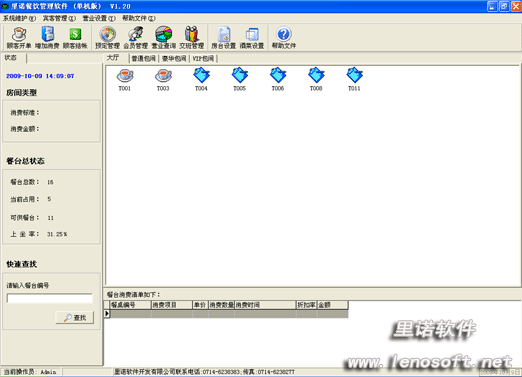The height and width of the screenshot is (377, 522).
Task: Click 可供餐台 value 11
Action: click(x=50, y=218)
